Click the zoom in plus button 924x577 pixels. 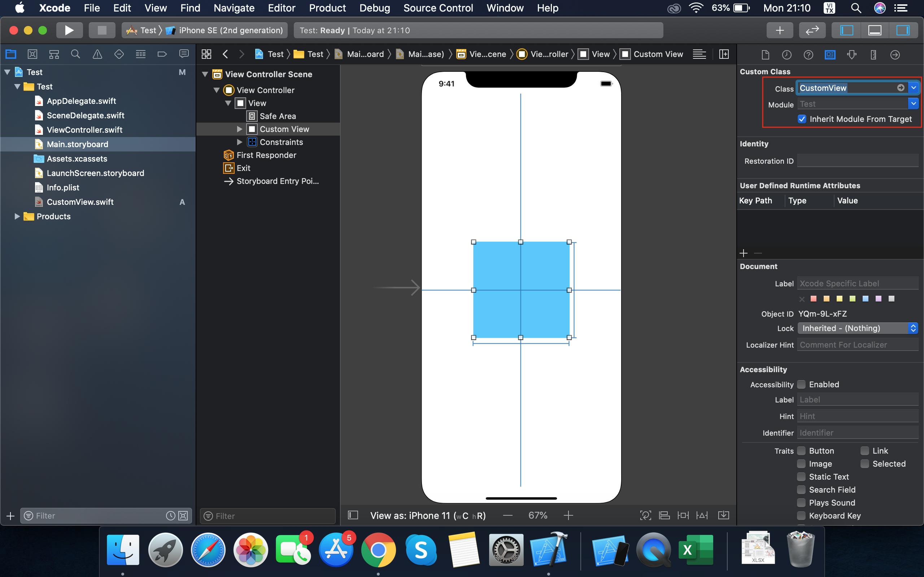(x=568, y=515)
